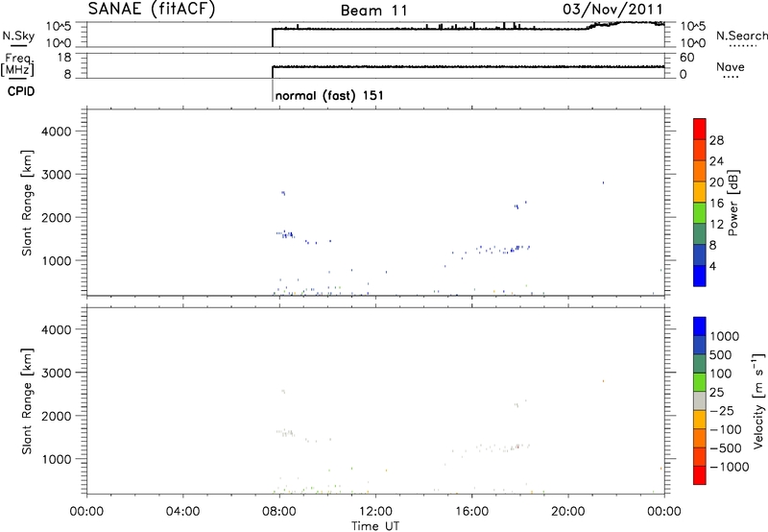Click the 08:00 time tick label
The height and width of the screenshot is (532, 768).
(279, 512)
